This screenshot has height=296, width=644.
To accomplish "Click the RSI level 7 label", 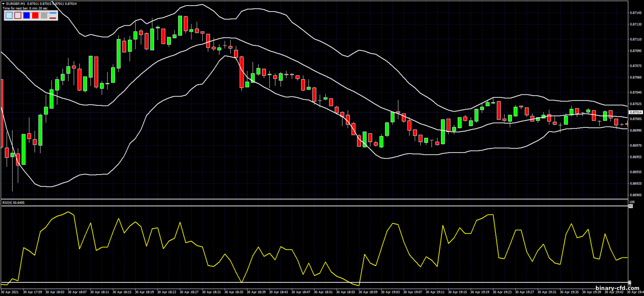I will [630, 282].
